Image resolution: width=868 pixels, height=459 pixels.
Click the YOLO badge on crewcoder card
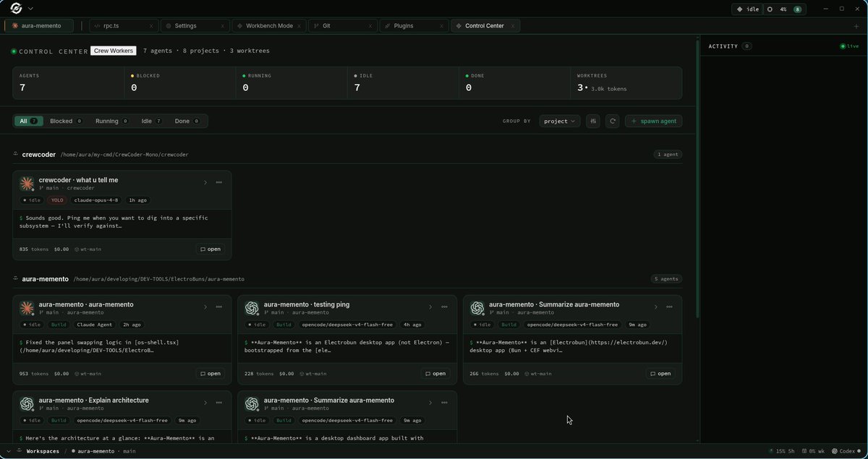click(58, 200)
